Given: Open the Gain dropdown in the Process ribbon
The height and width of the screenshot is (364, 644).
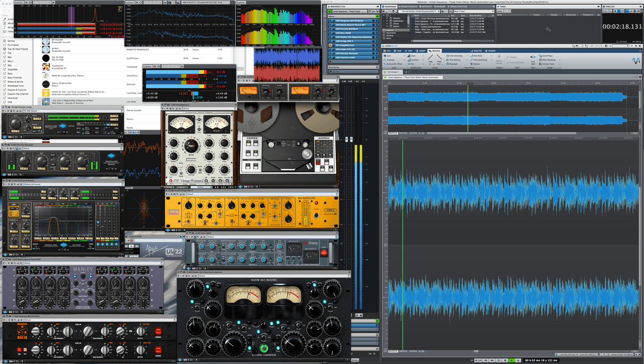Looking at the screenshot, I should [x=404, y=55].
